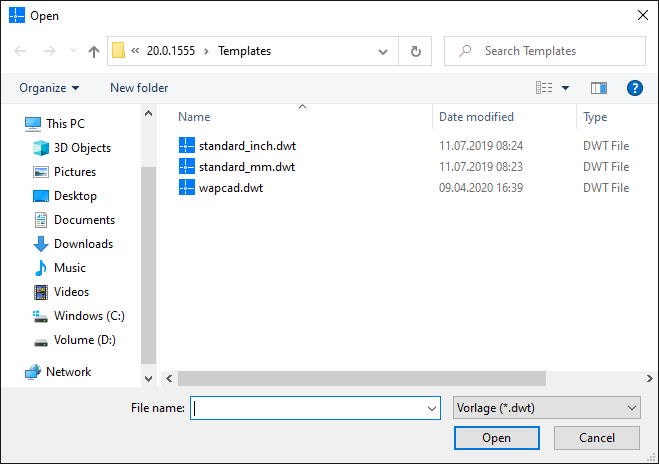
Task: Sort files by Date modified column
Action: click(476, 117)
